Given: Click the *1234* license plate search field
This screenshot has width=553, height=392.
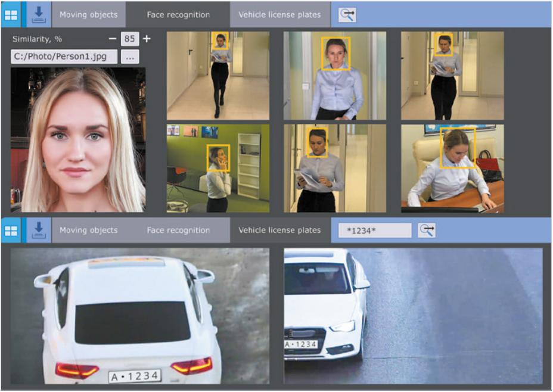Looking at the screenshot, I should 374,231.
